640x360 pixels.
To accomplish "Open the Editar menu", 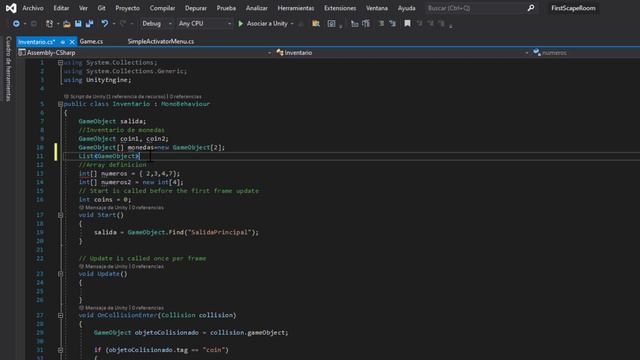I will (61, 8).
